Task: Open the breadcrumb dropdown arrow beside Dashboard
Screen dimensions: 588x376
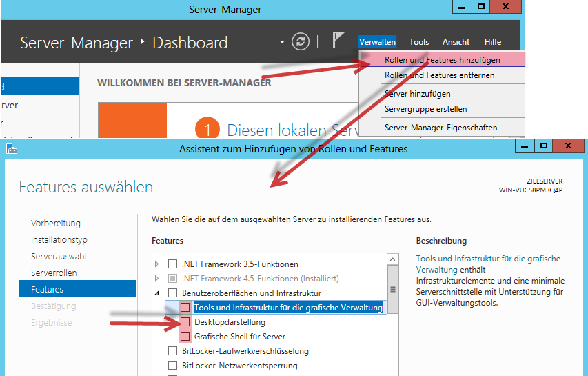Action: [x=282, y=42]
